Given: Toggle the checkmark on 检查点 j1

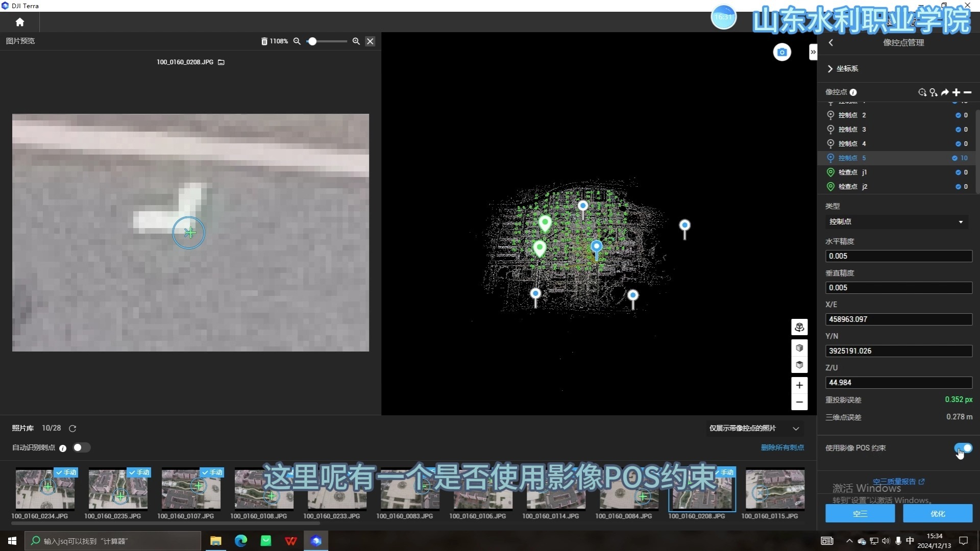Looking at the screenshot, I should click(x=958, y=172).
